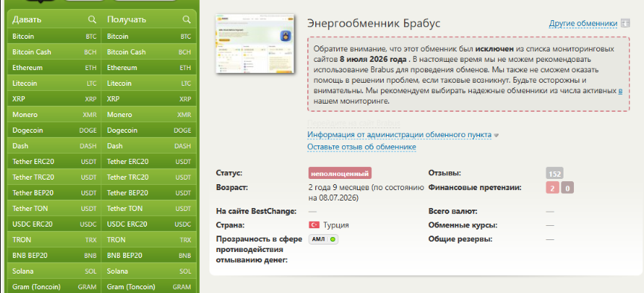Follow the greyed Перейдите на сайт Brabus link

(353, 123)
